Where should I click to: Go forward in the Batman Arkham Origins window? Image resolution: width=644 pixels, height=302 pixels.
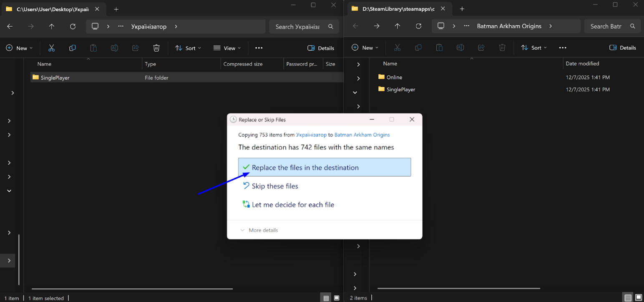(377, 26)
